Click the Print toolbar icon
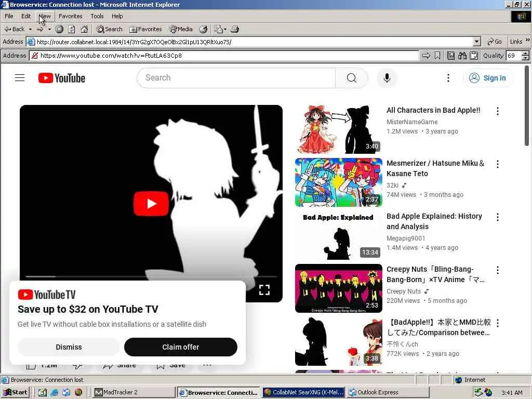The height and width of the screenshot is (399, 532). click(x=235, y=29)
